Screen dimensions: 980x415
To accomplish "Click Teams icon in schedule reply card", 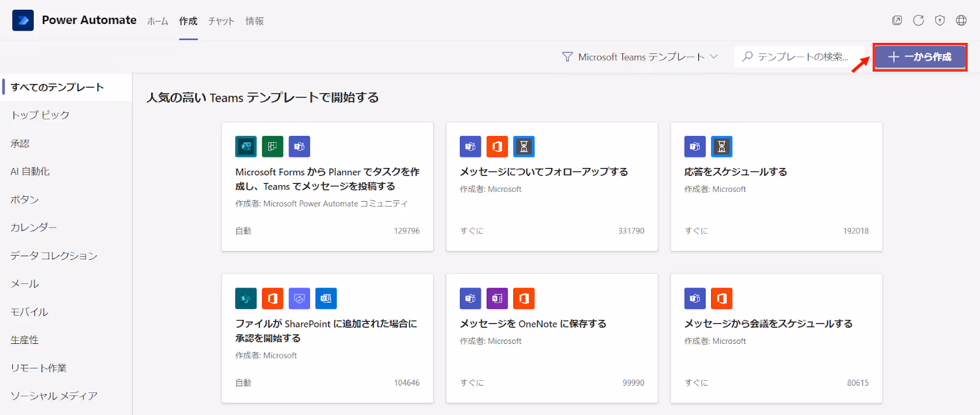I will tap(695, 147).
